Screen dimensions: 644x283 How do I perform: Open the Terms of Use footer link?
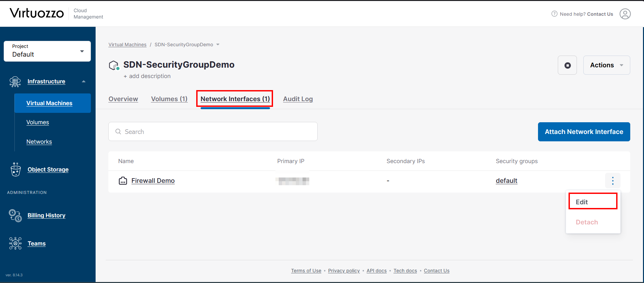306,271
